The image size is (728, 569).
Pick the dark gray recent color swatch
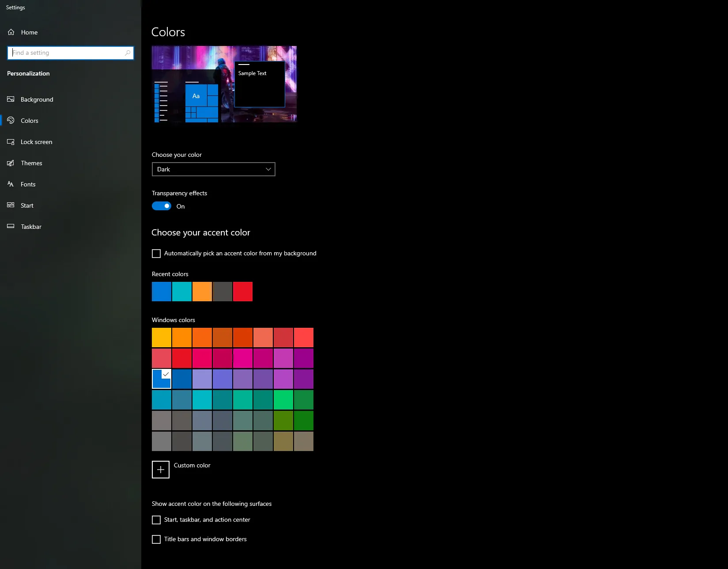pyautogui.click(x=223, y=292)
